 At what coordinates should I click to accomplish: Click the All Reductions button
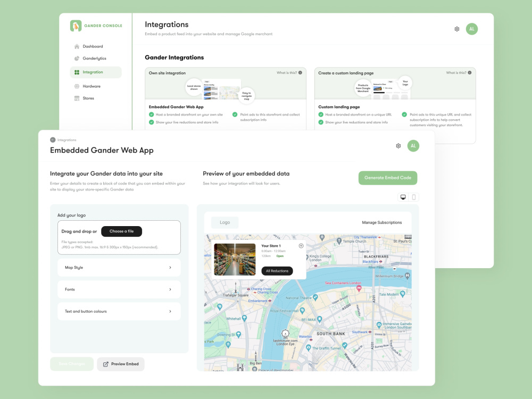tap(277, 271)
